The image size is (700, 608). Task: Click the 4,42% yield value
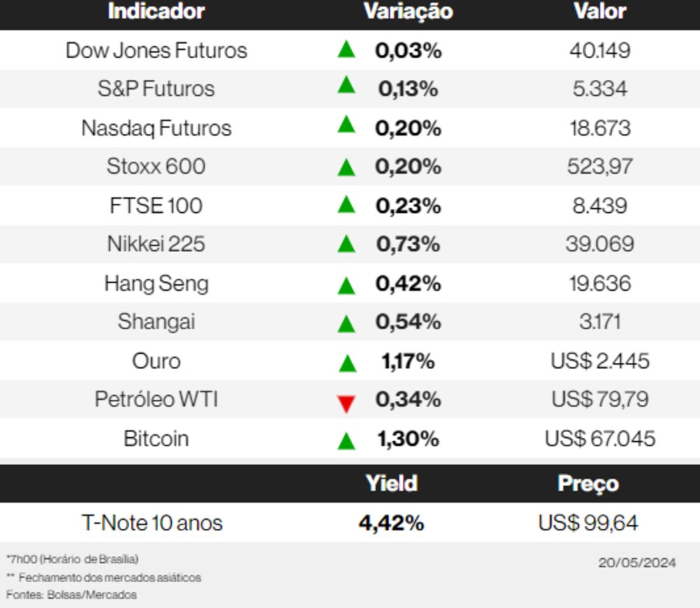click(x=391, y=523)
